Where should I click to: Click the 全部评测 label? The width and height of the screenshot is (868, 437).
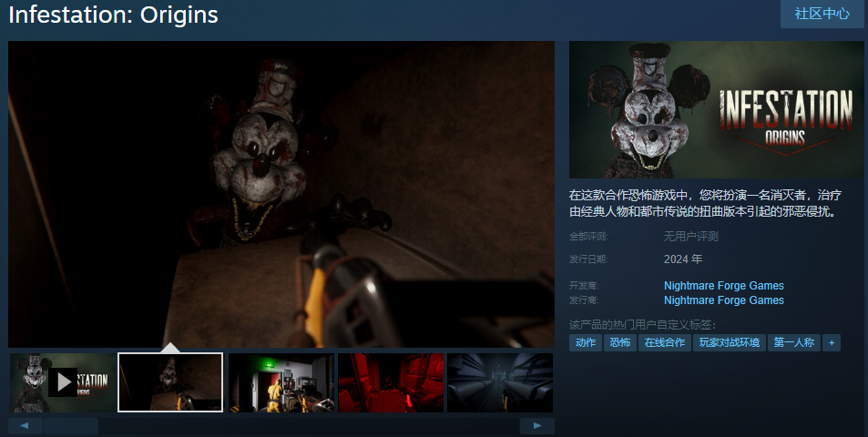coord(588,237)
